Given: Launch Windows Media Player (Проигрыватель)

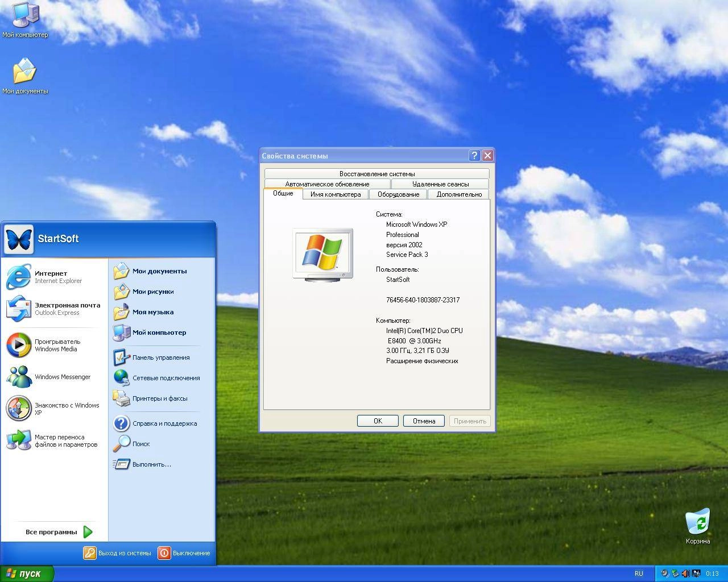Looking at the screenshot, I should [x=54, y=345].
